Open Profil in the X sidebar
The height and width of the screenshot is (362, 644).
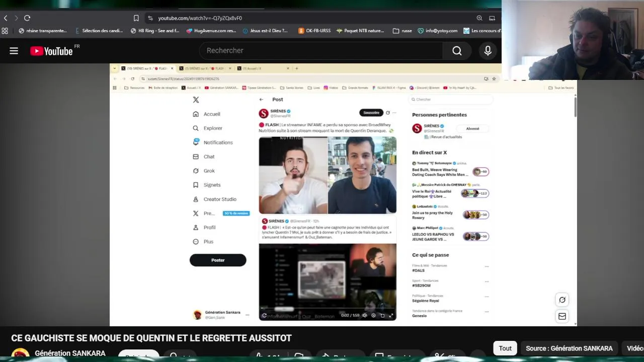pos(204,227)
